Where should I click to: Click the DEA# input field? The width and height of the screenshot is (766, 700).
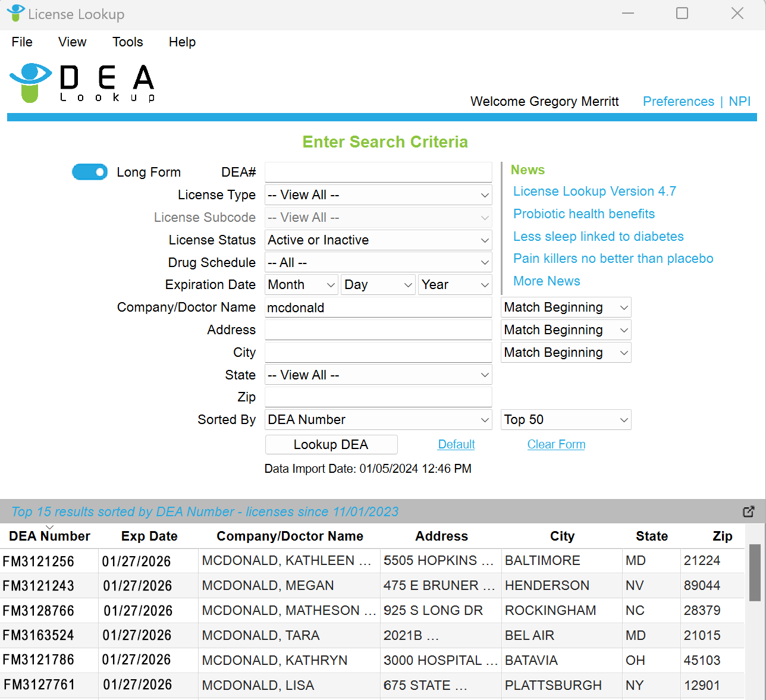(378, 172)
